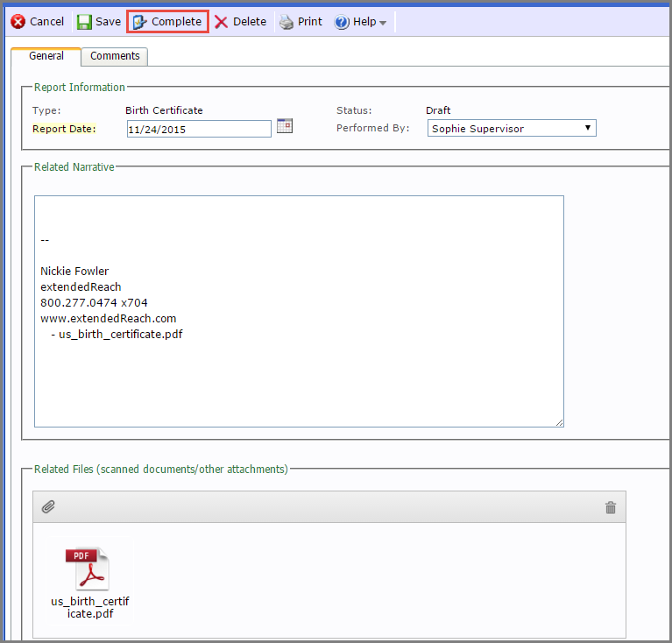This screenshot has height=643, width=672.
Task: Click 'www.extendedReach.com' text in narrative
Action: click(x=108, y=319)
